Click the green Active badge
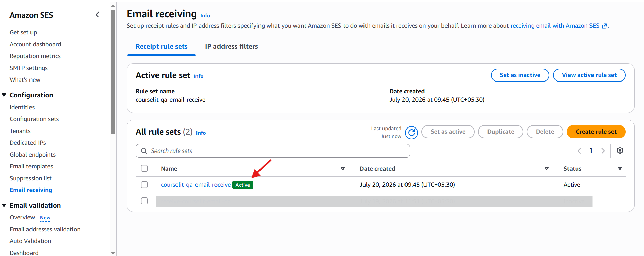This screenshot has height=256, width=644. point(243,185)
